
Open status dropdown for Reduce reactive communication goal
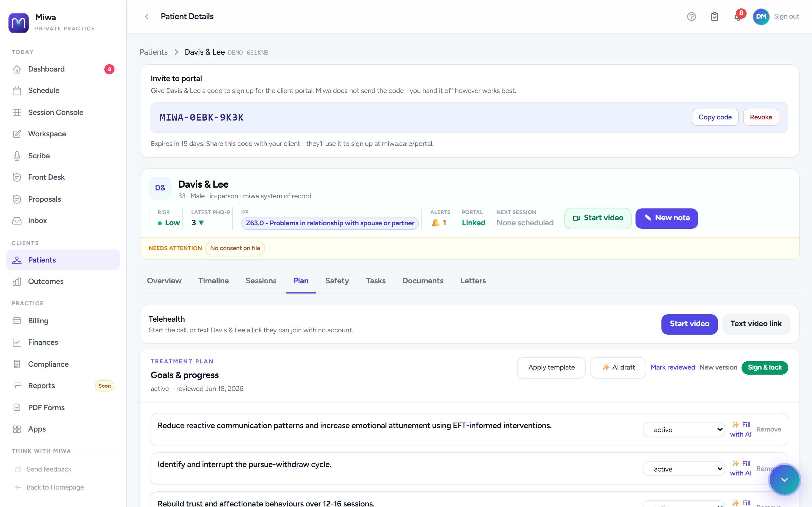(x=683, y=430)
